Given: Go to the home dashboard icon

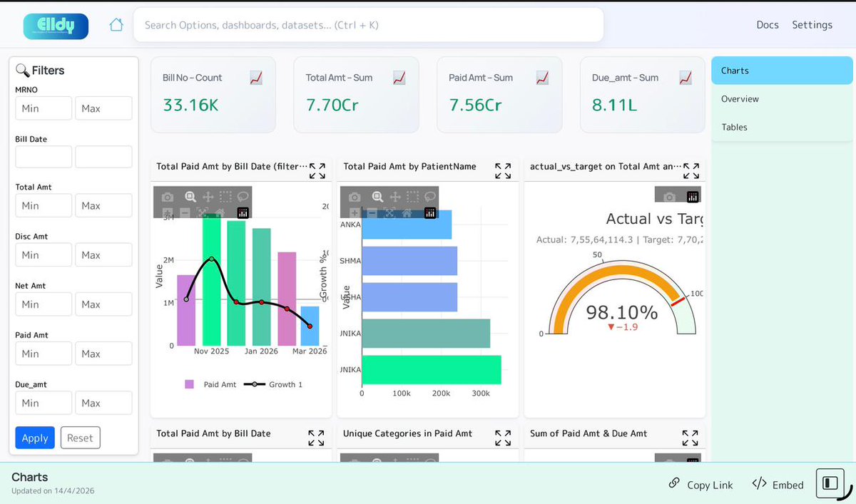Looking at the screenshot, I should click(x=116, y=25).
